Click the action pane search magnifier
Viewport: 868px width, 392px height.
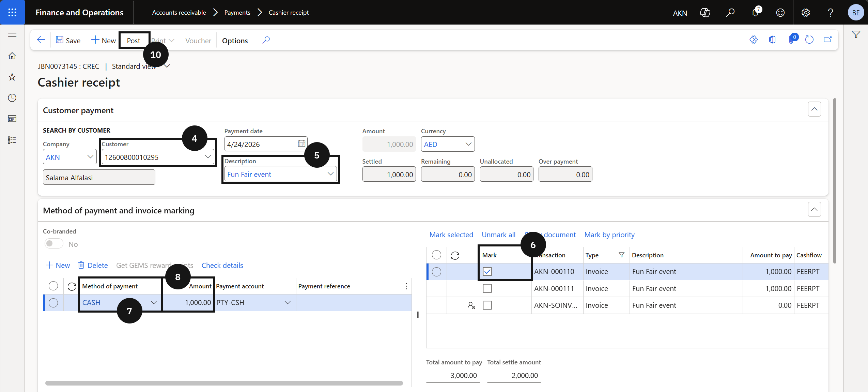(266, 40)
